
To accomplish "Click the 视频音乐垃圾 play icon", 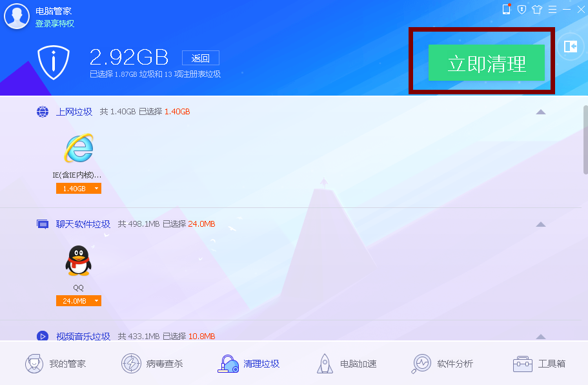I will [x=43, y=336].
